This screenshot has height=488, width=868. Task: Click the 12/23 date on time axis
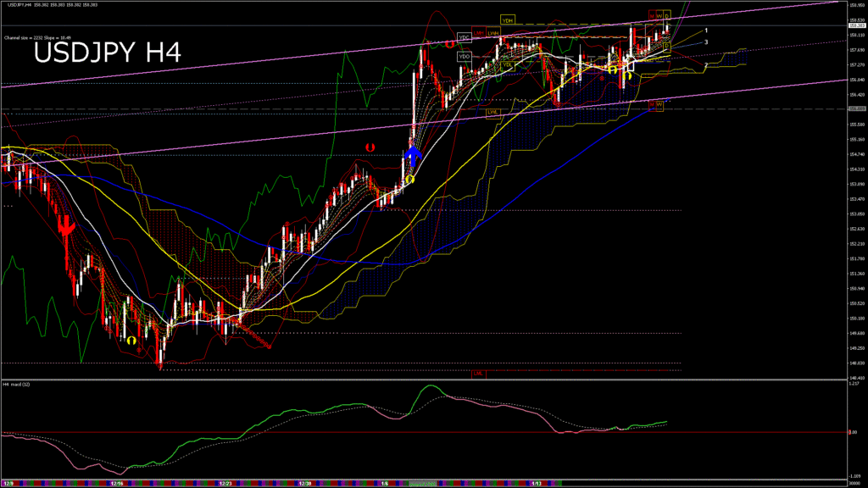(225, 483)
